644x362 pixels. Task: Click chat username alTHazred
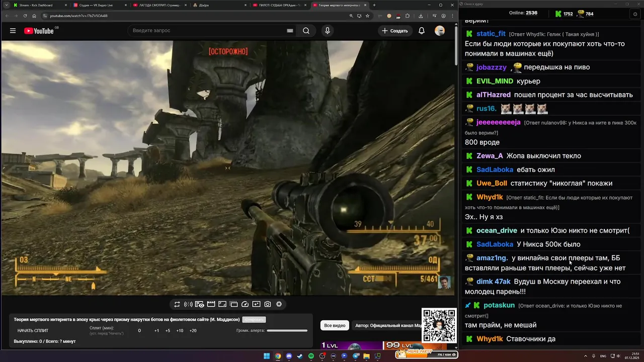(x=494, y=95)
